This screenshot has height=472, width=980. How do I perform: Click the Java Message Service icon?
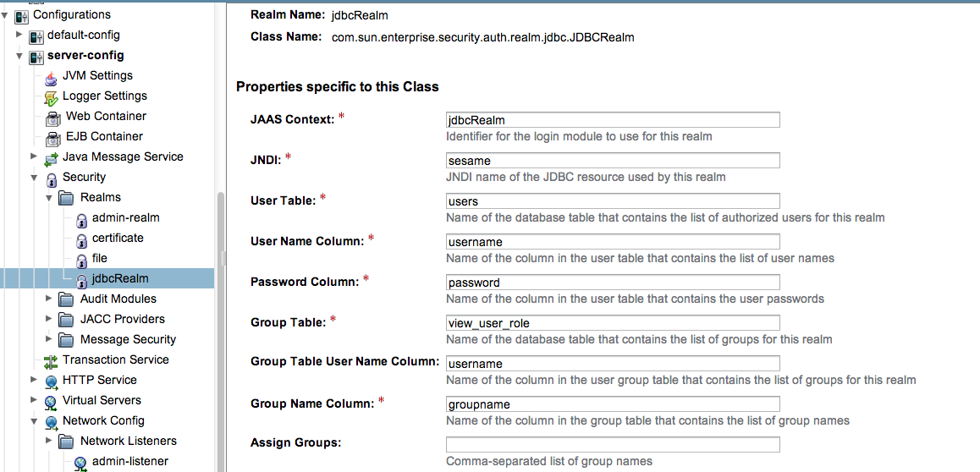tap(51, 157)
